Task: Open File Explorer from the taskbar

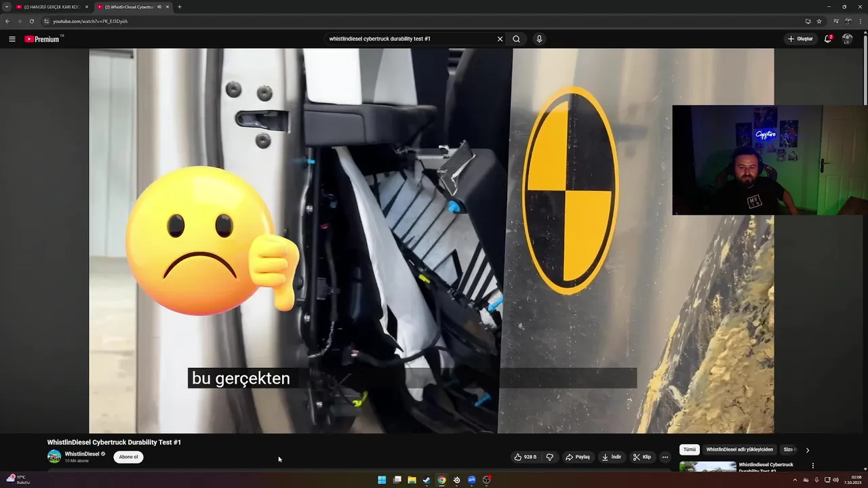Action: [x=412, y=480]
